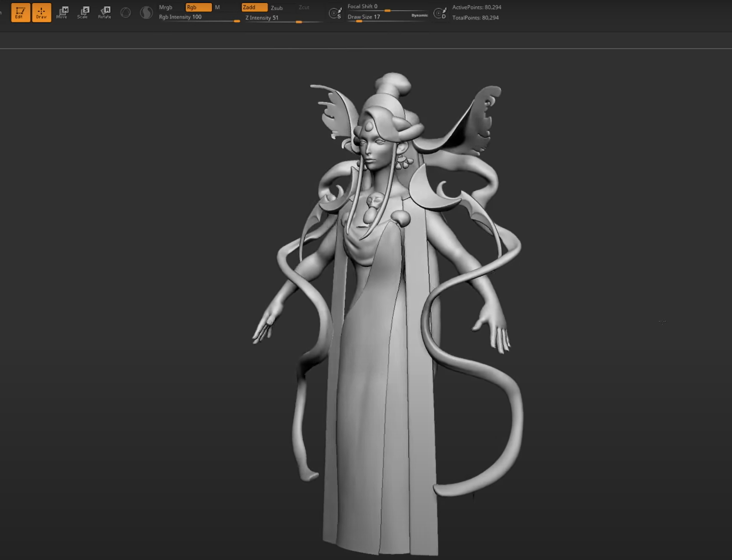732x560 pixels.
Task: Click the D dynamic brush icon
Action: (440, 13)
